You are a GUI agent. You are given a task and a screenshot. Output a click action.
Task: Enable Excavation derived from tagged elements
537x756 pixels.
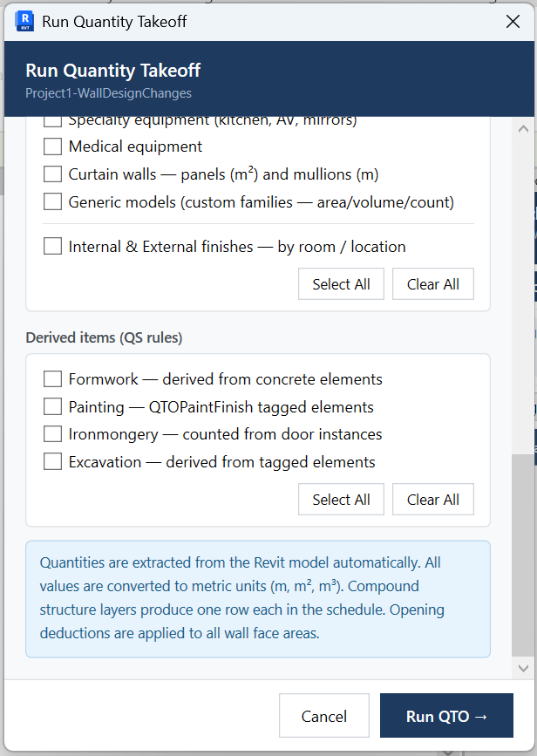[52, 462]
